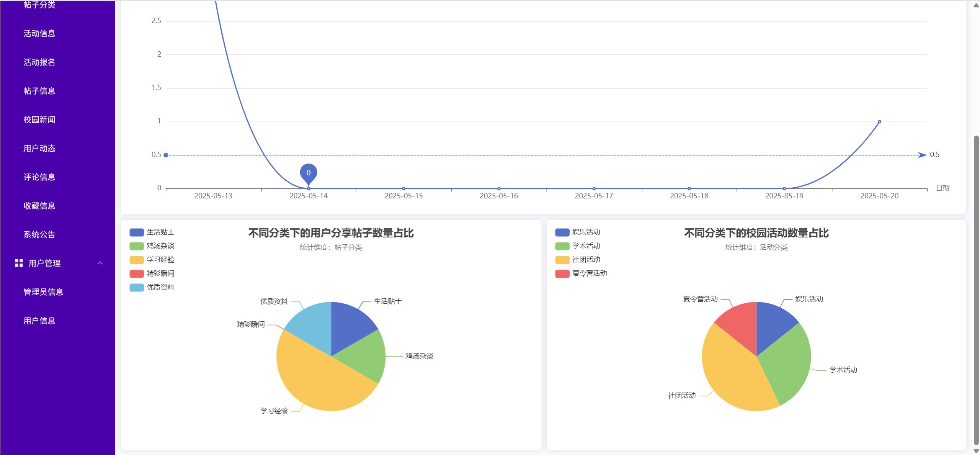
Task: Collapse the 用户管理 submenu chevron
Action: click(100, 263)
